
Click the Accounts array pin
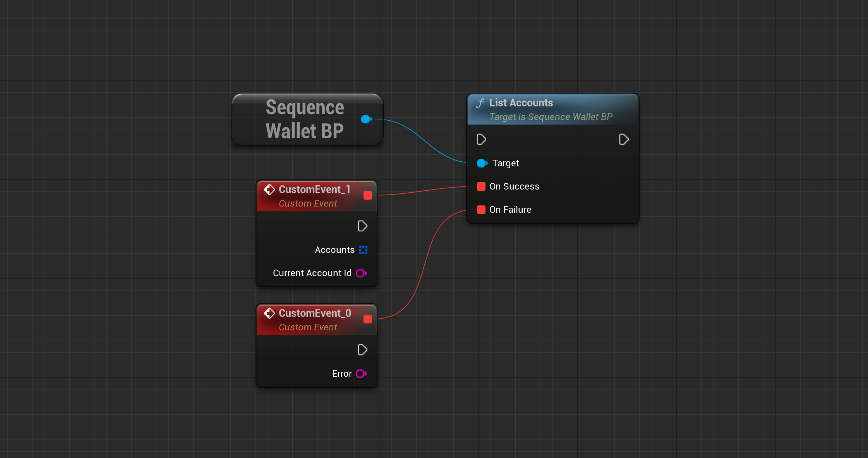(x=363, y=250)
